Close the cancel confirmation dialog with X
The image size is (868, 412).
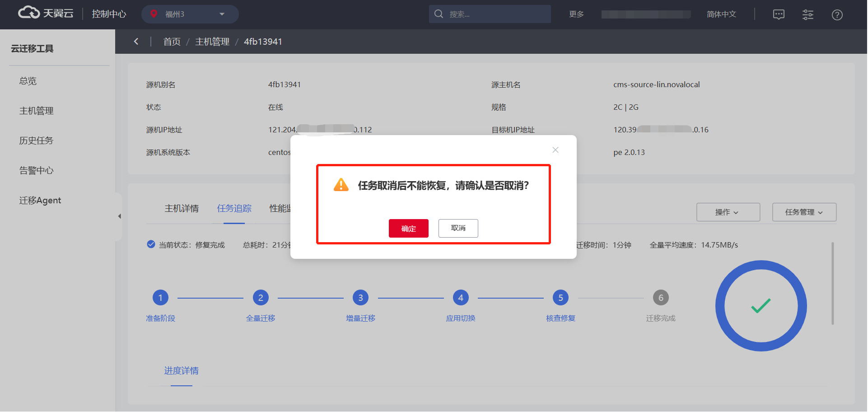click(555, 150)
